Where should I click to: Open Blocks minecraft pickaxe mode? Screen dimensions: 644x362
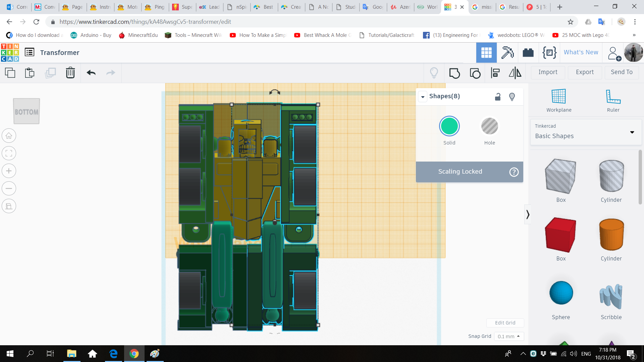click(x=507, y=53)
